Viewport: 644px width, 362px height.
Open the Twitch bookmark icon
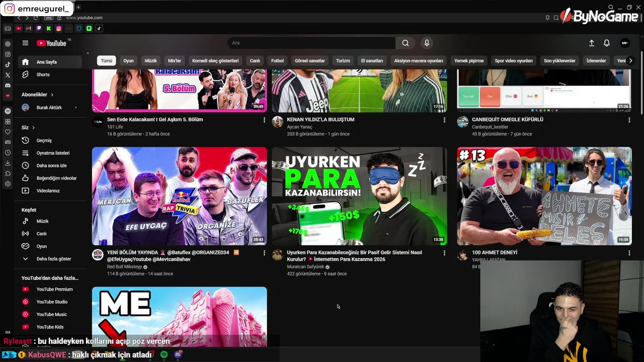click(x=39, y=29)
